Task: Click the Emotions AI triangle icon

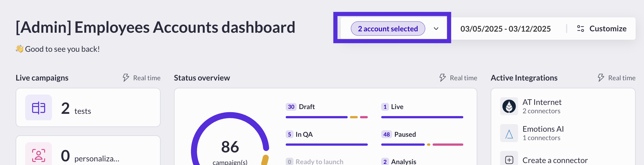Action: (x=509, y=133)
